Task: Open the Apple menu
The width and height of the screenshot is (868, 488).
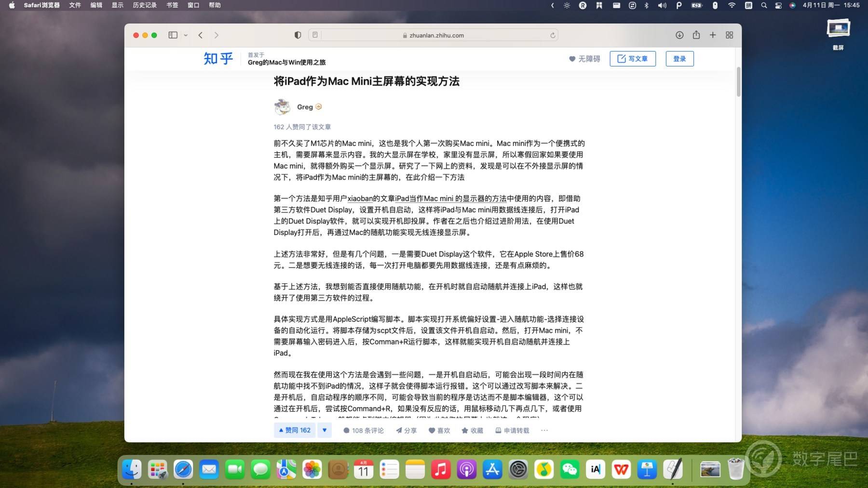Action: click(x=12, y=5)
